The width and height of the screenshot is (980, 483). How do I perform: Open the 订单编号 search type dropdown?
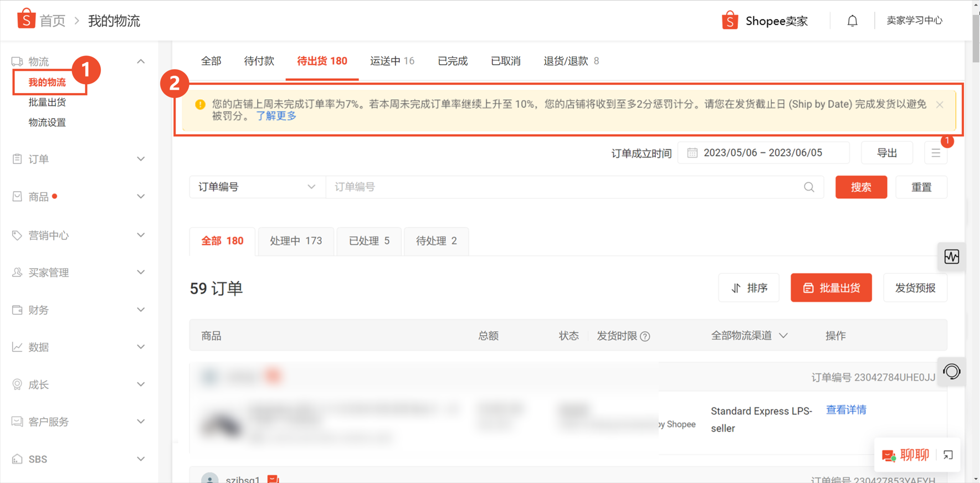pos(258,187)
